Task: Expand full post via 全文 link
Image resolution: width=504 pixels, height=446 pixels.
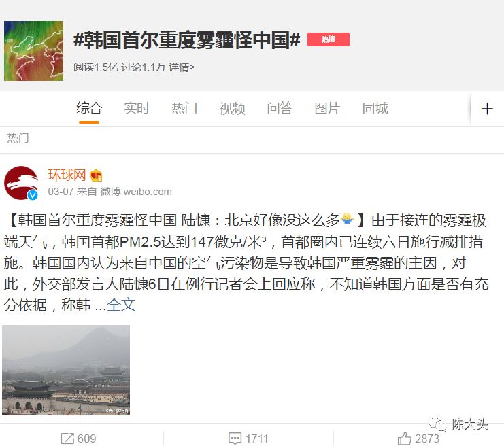Action: (121, 305)
